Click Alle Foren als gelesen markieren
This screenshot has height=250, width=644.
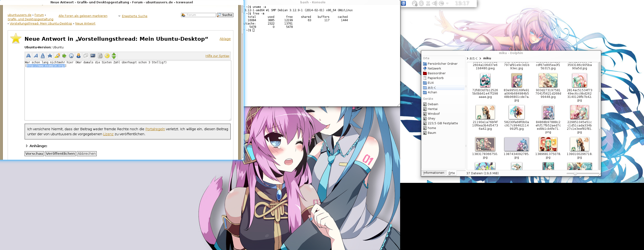(x=83, y=16)
